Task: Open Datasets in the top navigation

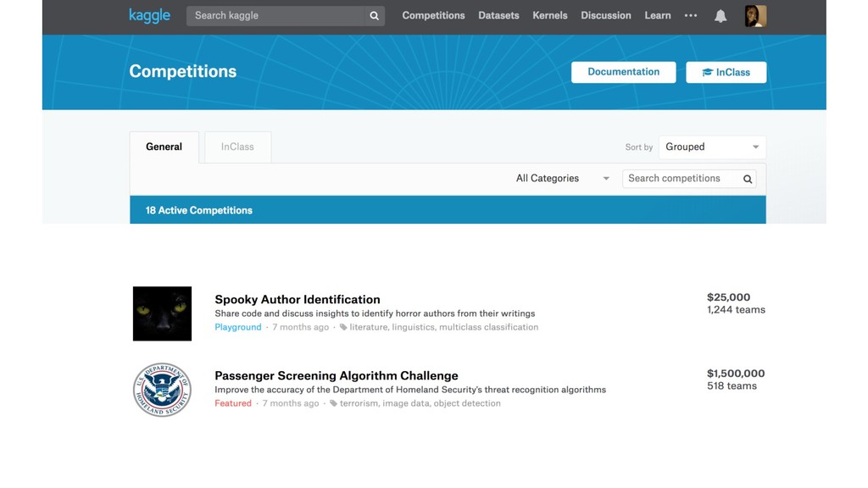Action: point(498,15)
